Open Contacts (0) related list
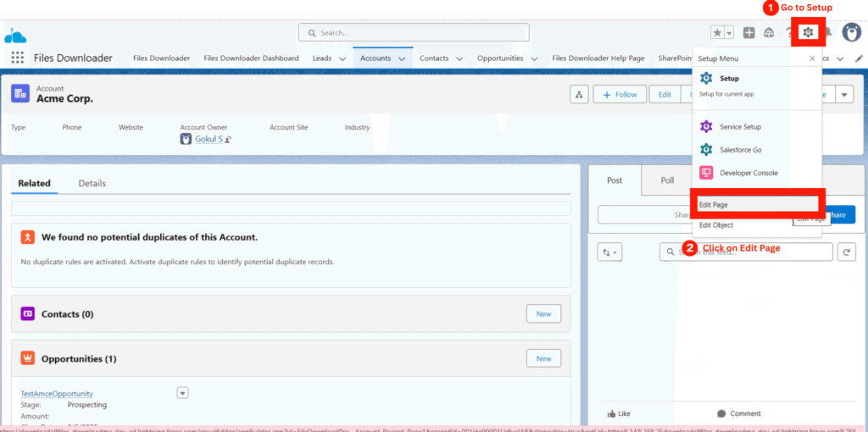 tap(68, 314)
